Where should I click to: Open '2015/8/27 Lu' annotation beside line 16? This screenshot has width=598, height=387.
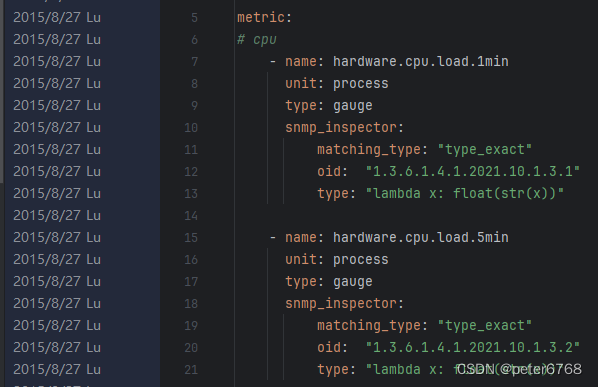tap(57, 260)
